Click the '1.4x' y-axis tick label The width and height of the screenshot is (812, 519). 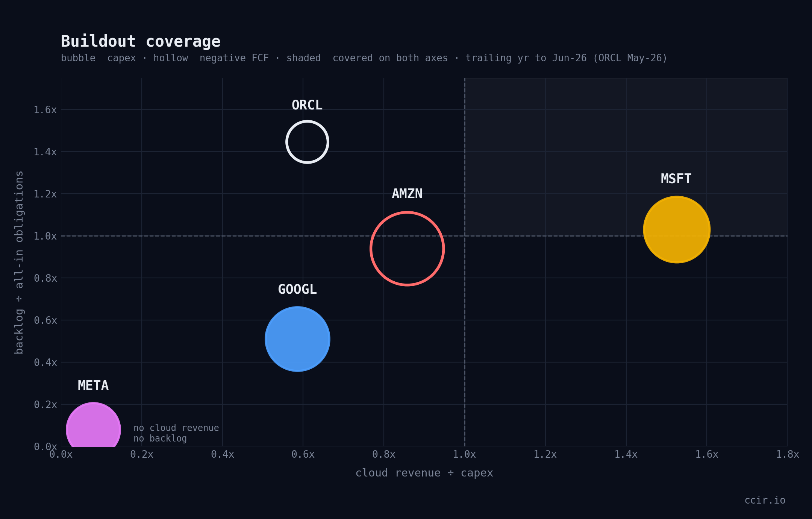pyautogui.click(x=45, y=152)
